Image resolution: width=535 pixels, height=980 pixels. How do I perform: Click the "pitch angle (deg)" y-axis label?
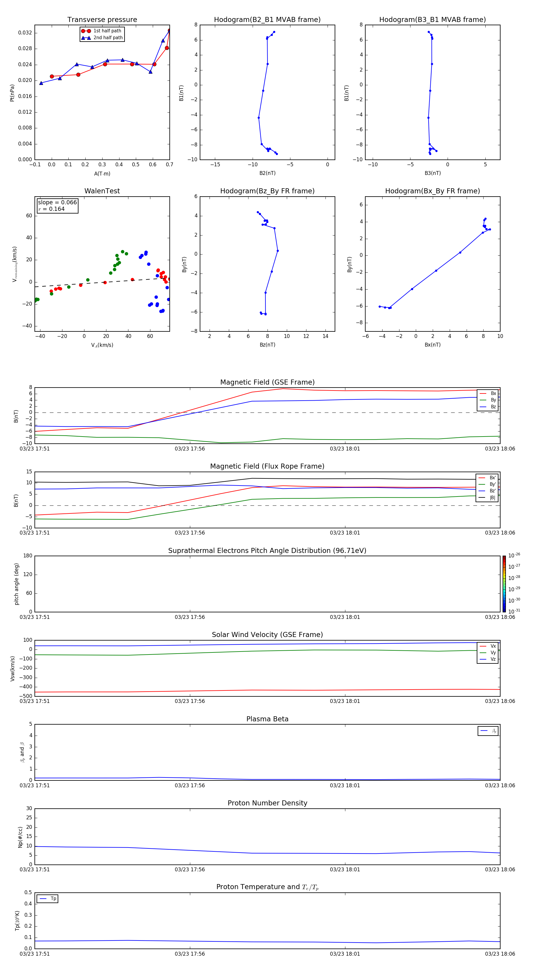(x=16, y=584)
